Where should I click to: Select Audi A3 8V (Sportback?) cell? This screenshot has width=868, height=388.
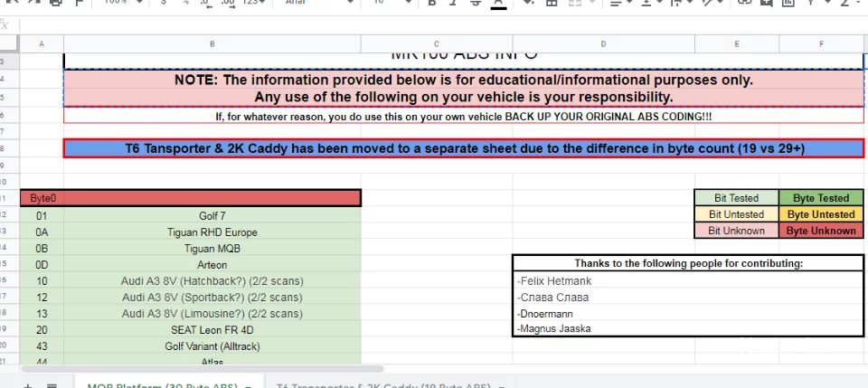click(212, 298)
